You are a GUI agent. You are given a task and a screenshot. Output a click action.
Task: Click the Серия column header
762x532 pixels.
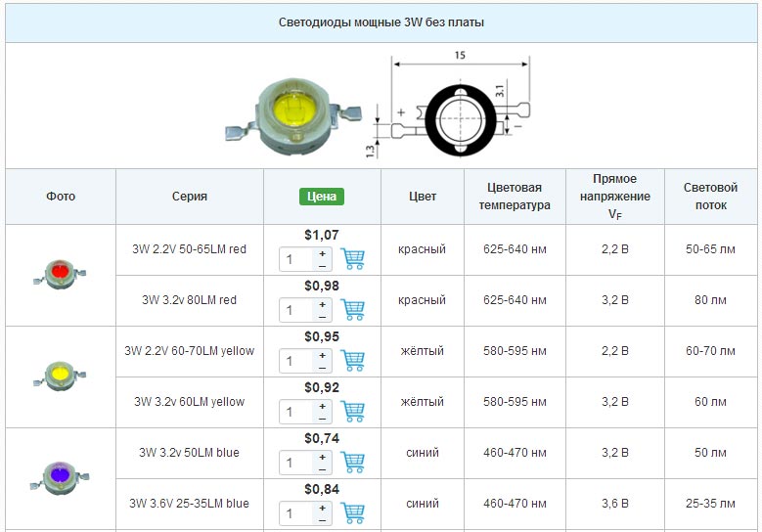click(190, 197)
